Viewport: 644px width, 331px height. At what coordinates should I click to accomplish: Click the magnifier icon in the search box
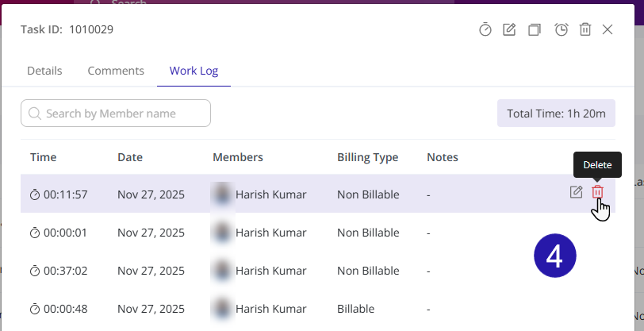coord(34,114)
